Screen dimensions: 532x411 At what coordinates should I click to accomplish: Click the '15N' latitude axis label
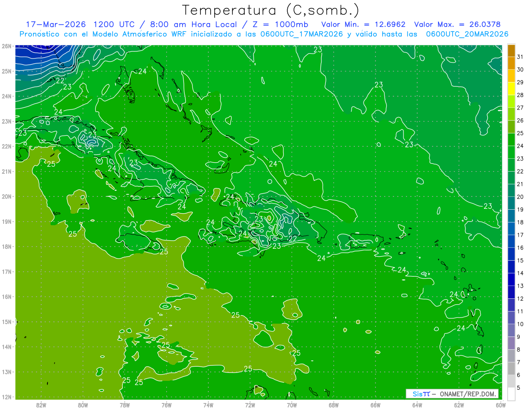click(x=7, y=322)
